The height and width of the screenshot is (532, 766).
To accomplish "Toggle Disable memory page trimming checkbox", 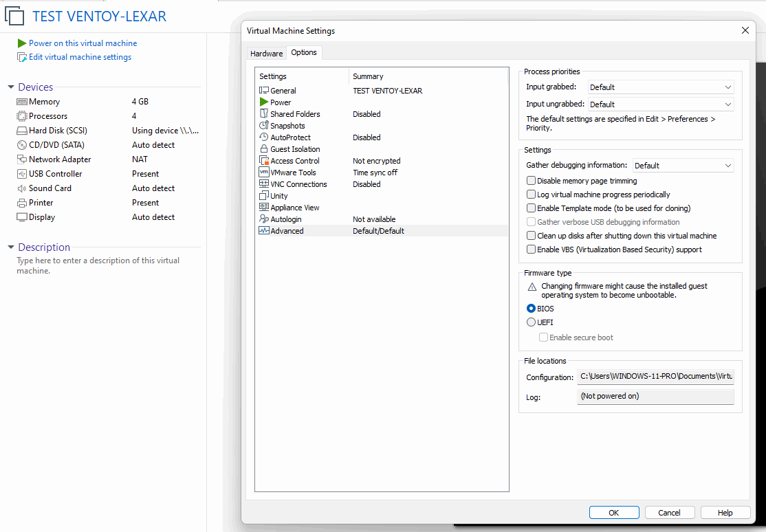I will (x=531, y=181).
